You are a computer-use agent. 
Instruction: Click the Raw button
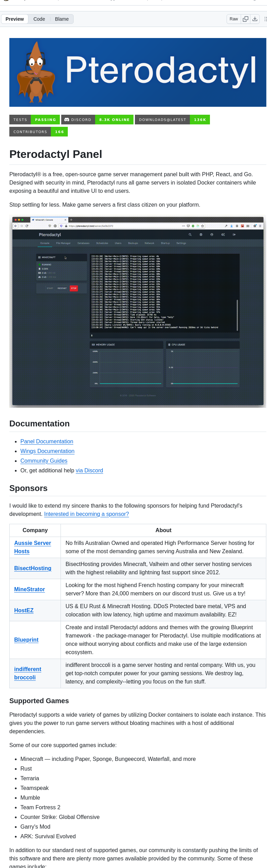(x=234, y=19)
